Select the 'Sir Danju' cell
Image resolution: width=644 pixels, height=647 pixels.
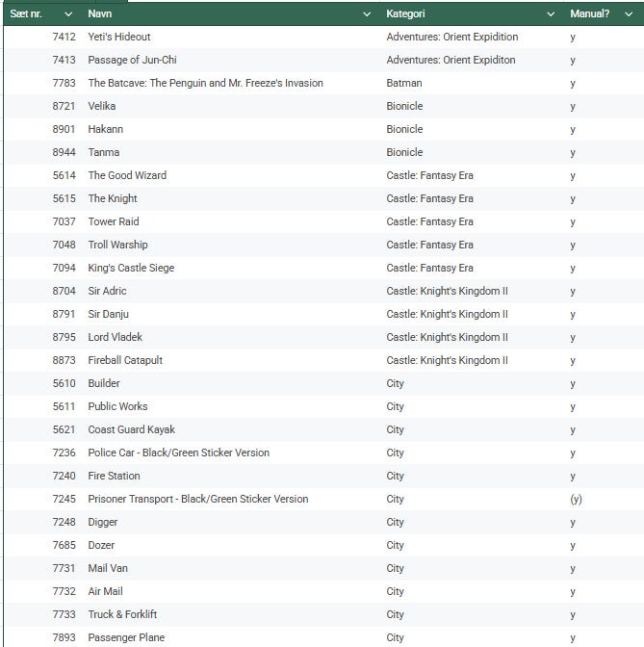(x=232, y=314)
